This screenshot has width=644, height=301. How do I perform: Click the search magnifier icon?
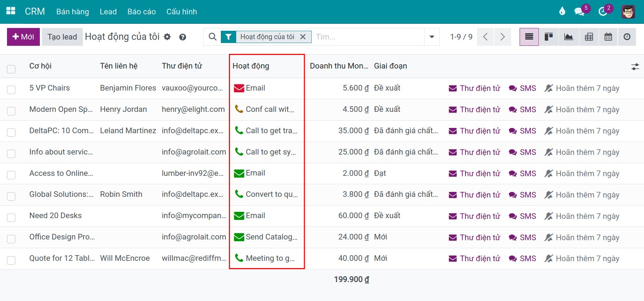(212, 37)
